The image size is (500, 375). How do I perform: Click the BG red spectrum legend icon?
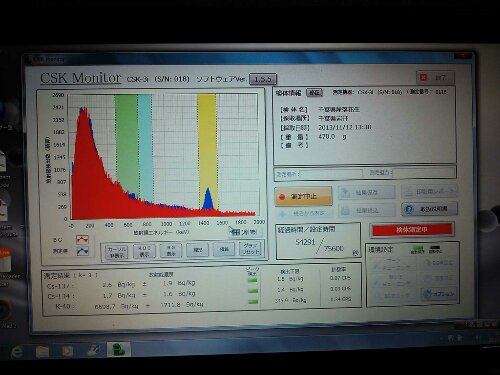tap(82, 239)
